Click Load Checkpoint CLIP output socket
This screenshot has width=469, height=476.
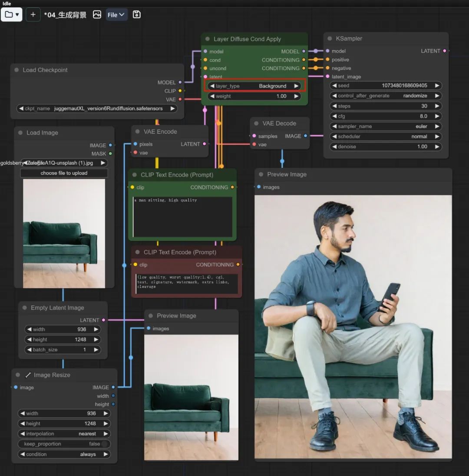tap(180, 91)
